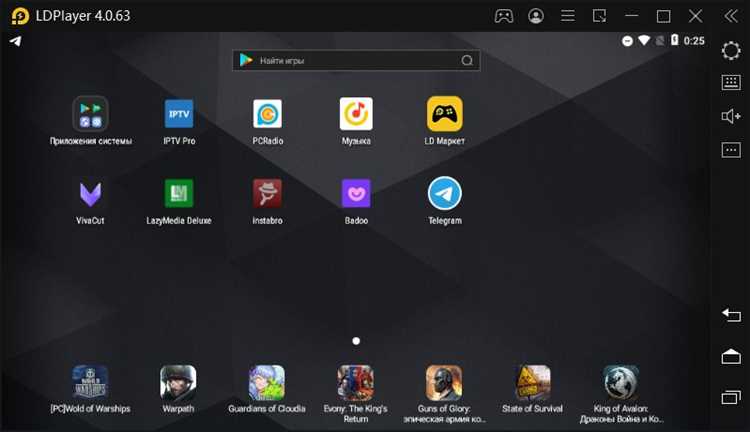Open recent apps button in sidebar
Image resolution: width=750 pixels, height=432 pixels.
tap(731, 397)
